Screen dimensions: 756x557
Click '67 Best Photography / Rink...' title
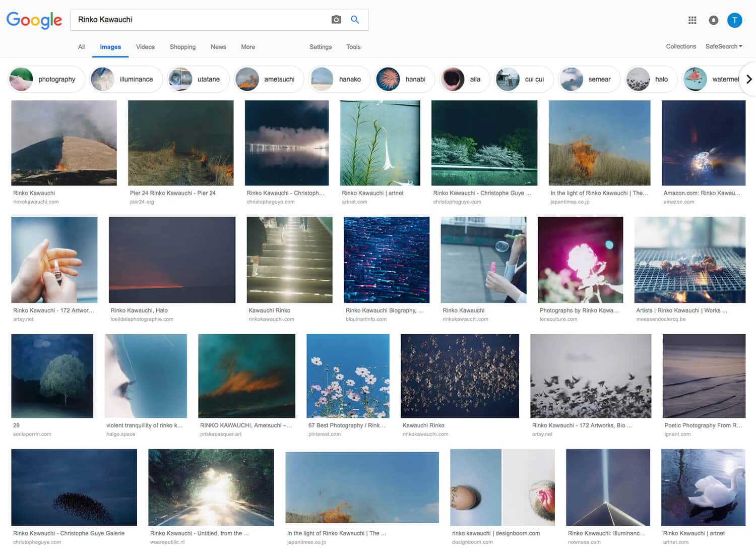coord(347,425)
